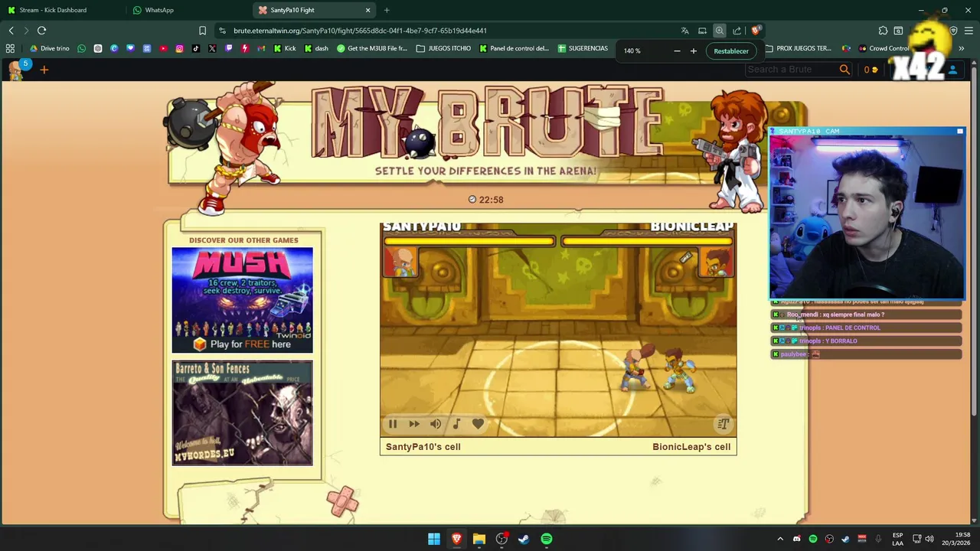Go back to the previous page

(11, 31)
